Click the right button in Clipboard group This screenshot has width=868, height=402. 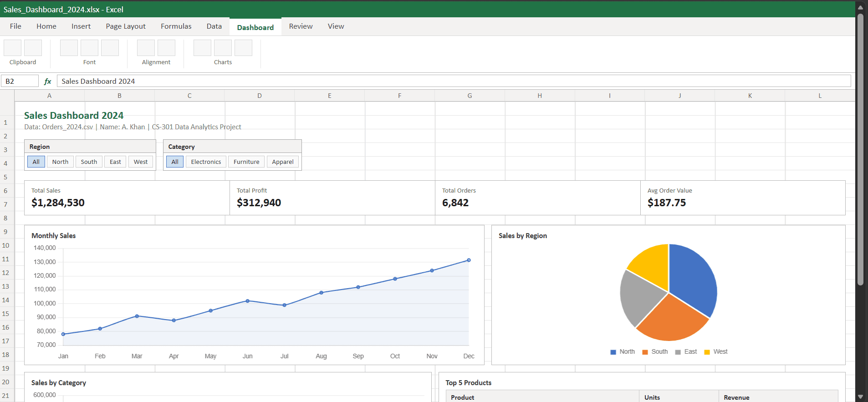pos(33,48)
